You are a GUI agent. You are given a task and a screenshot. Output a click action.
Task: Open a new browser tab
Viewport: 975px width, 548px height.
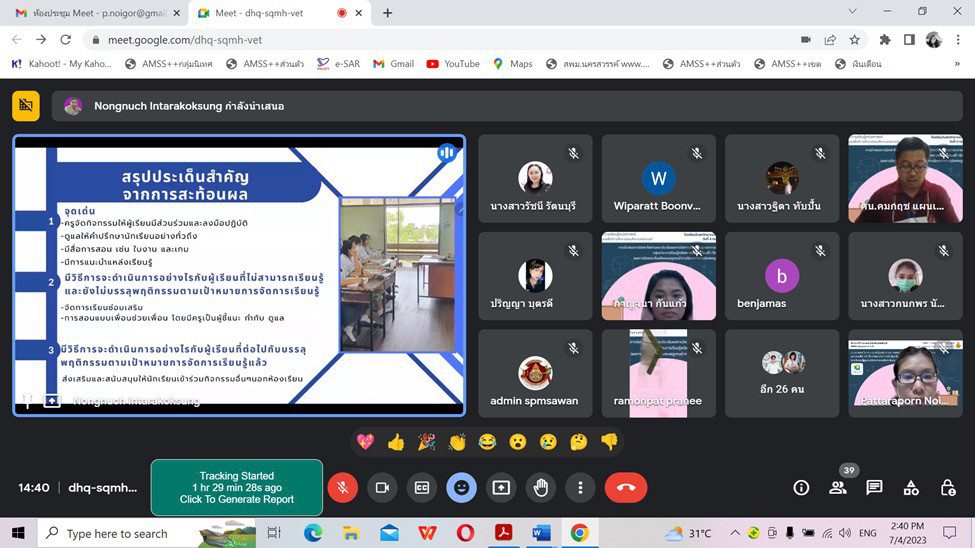387,13
